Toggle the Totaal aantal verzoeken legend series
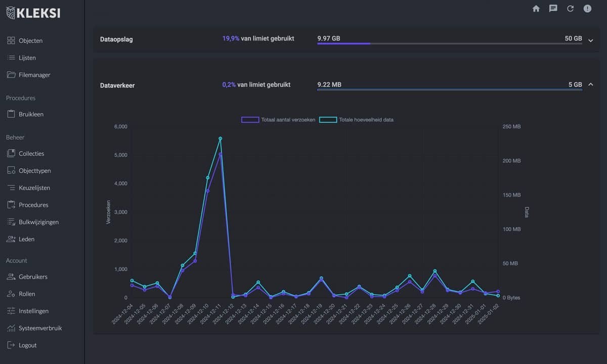This screenshot has width=607, height=364. (278, 120)
